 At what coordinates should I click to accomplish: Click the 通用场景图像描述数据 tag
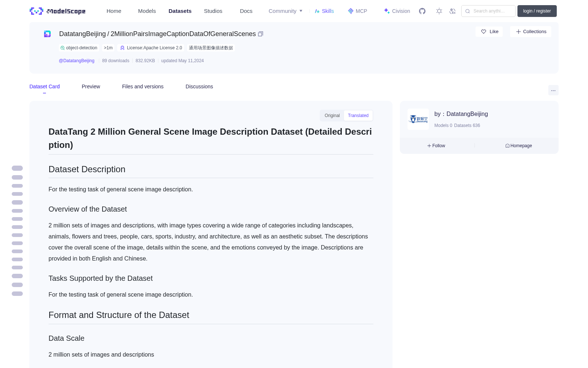click(x=211, y=48)
